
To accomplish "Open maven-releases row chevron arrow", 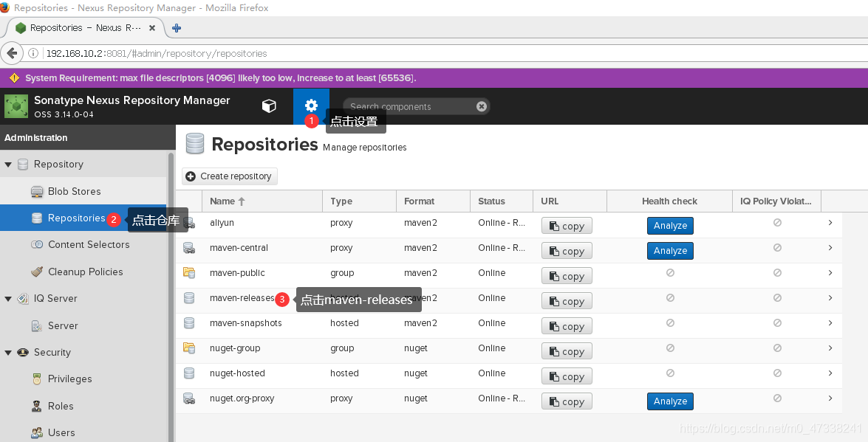I will 830,297.
